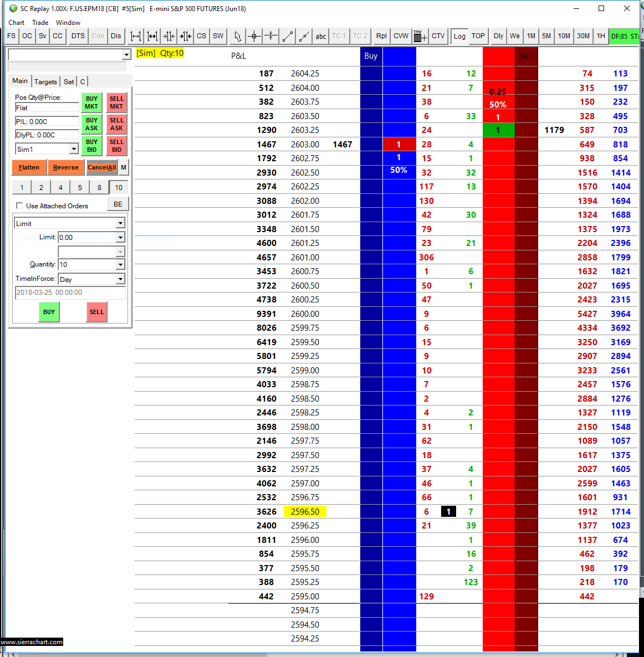Image resolution: width=644 pixels, height=657 pixels.
Task: Click the Dis toolbar button
Action: pos(116,36)
